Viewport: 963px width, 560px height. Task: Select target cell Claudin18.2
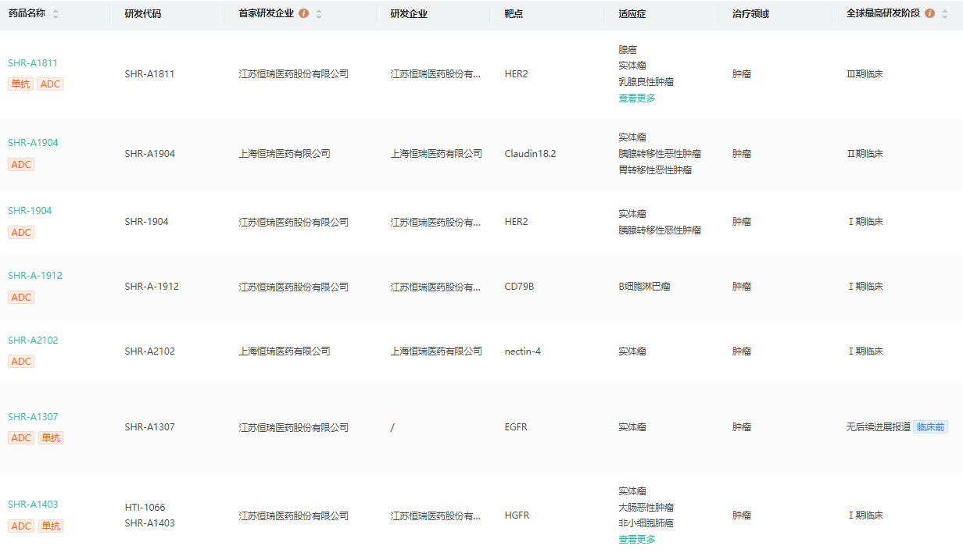point(531,154)
